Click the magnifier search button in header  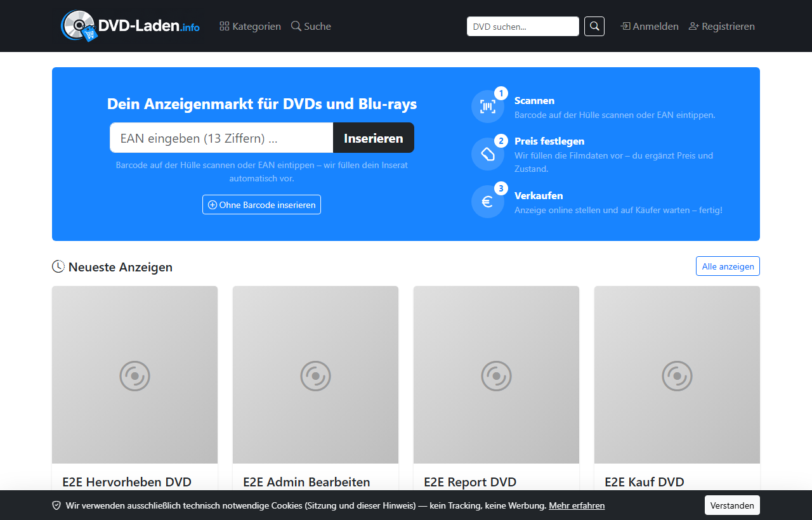[x=594, y=27]
